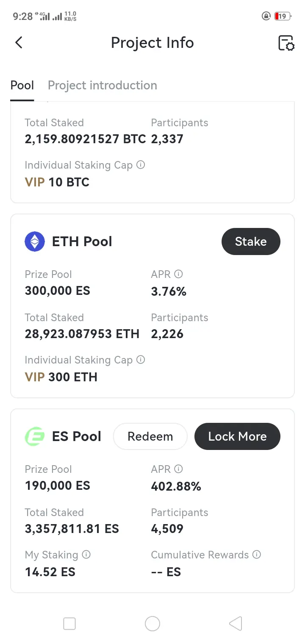305x644 pixels.
Task: Redeem from the ES Pool
Action: 150,436
